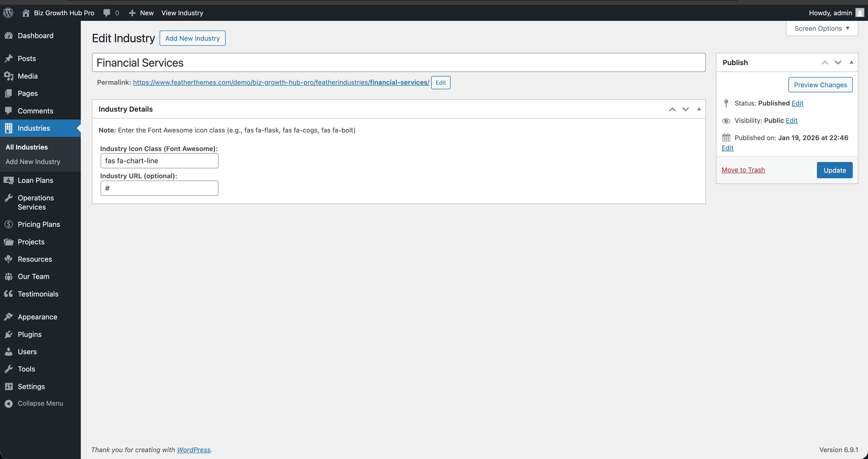Click the Testimonials quote icon
This screenshot has width=868, height=459.
(x=9, y=294)
